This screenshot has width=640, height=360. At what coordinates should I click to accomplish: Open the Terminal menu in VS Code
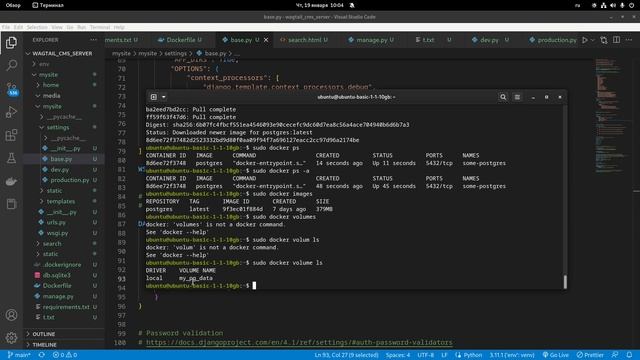[100, 27]
